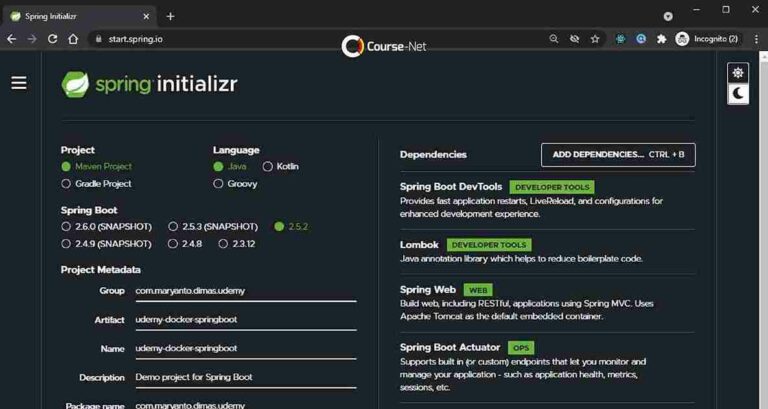Switch to the Spring Initializr tab
The width and height of the screenshot is (768, 409).
click(75, 16)
